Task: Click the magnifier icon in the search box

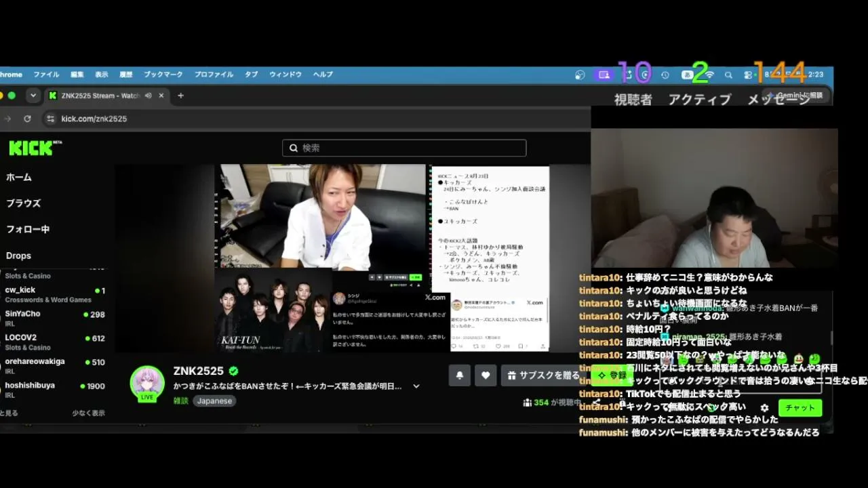Action: [x=294, y=148]
